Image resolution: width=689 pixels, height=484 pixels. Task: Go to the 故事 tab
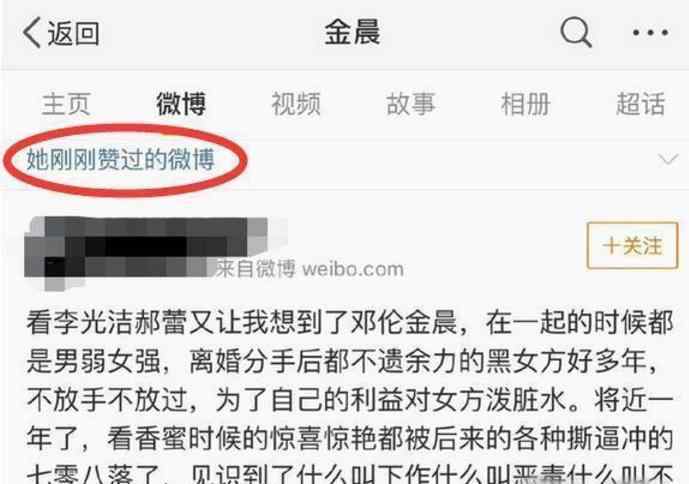[410, 104]
